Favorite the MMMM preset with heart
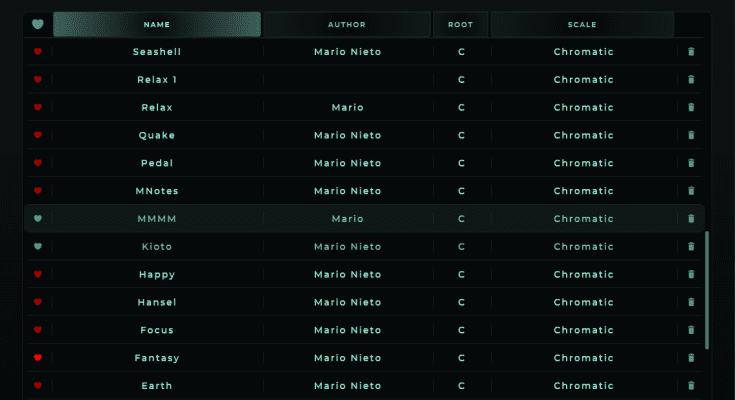735x400 pixels. [38, 218]
